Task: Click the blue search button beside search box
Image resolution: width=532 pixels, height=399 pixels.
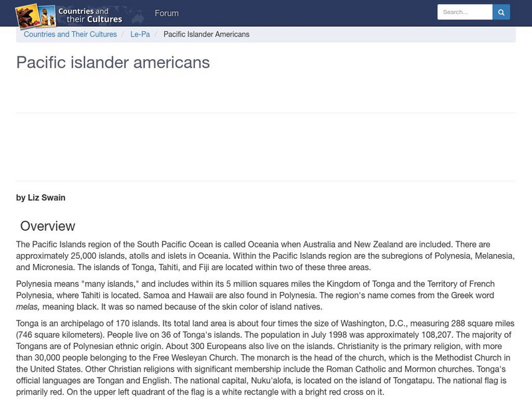Action: click(501, 11)
